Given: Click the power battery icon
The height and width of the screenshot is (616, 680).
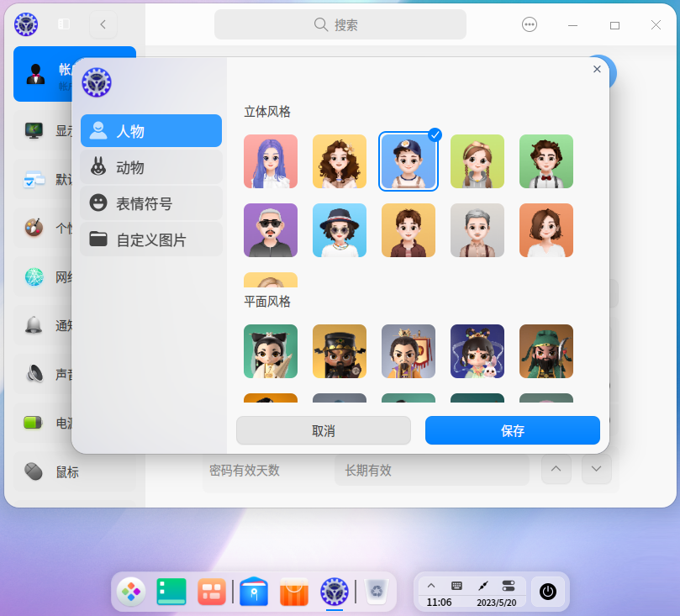Looking at the screenshot, I should pyautogui.click(x=33, y=422).
